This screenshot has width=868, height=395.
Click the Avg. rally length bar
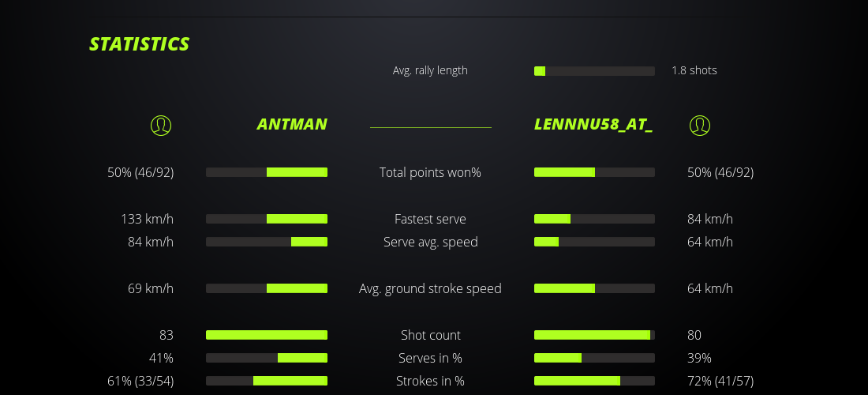tap(594, 71)
